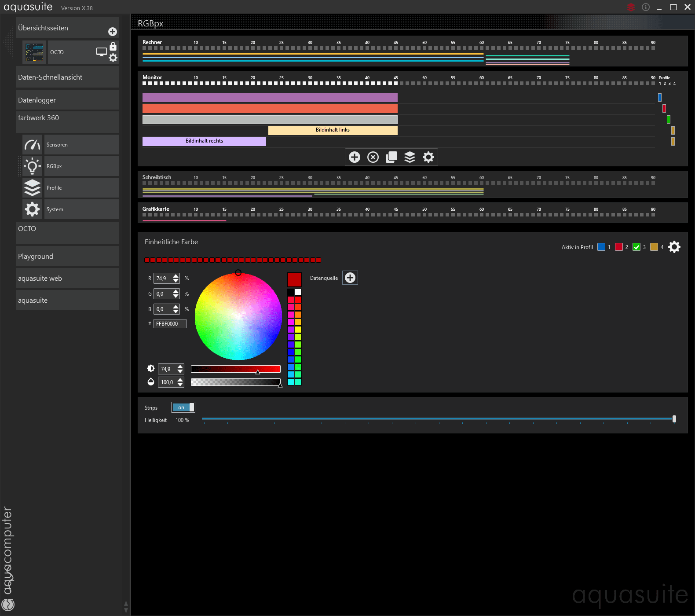695x616 pixels.
Task: Toggle Aktiv in Profil 1 checkbox
Action: [601, 247]
